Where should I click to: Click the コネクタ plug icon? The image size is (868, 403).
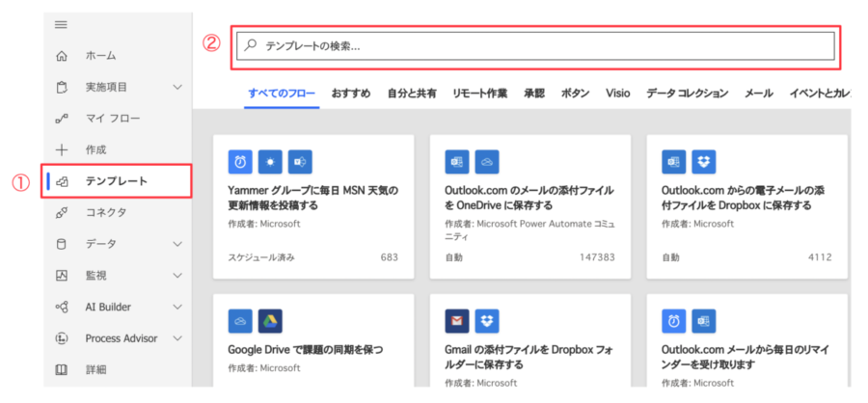[x=62, y=212]
